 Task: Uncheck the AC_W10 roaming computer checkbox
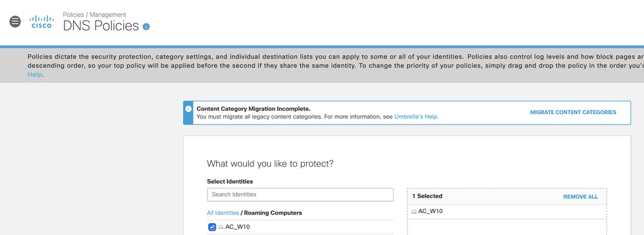(212, 227)
